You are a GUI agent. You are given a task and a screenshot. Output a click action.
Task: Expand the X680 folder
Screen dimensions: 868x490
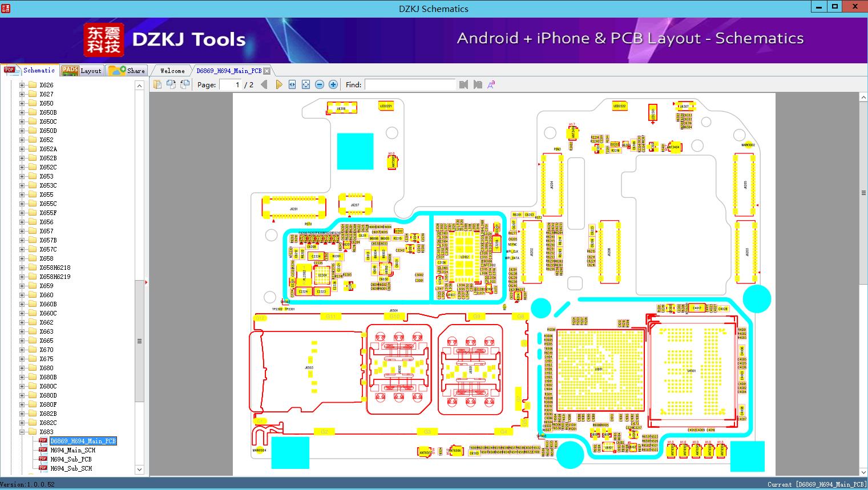[22, 368]
